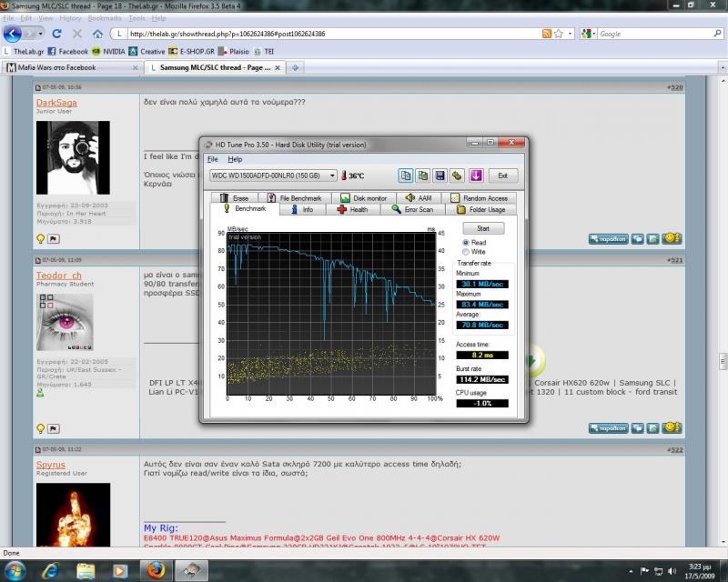728x582 pixels.
Task: Click the search magnifier icon in Firefox
Action: click(x=717, y=34)
